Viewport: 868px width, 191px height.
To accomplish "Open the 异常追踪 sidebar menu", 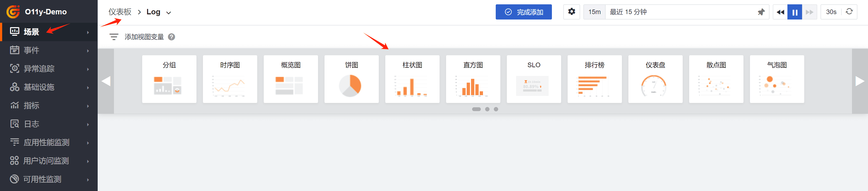I will point(49,69).
